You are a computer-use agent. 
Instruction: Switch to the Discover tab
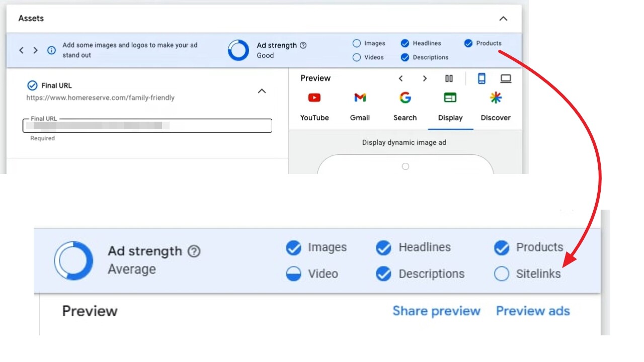[x=495, y=118]
